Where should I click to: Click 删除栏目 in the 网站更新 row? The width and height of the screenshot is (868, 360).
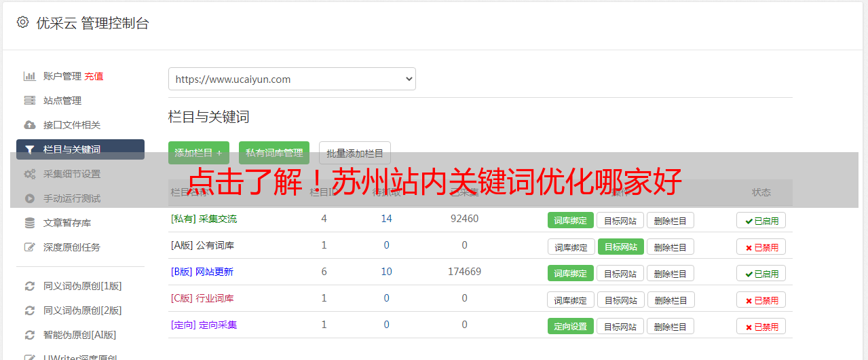tap(671, 273)
